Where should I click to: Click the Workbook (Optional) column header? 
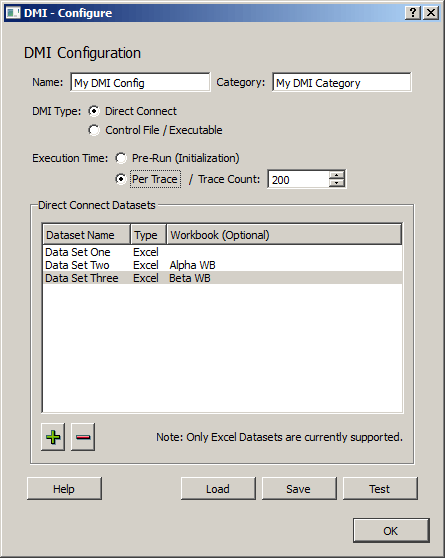(284, 235)
